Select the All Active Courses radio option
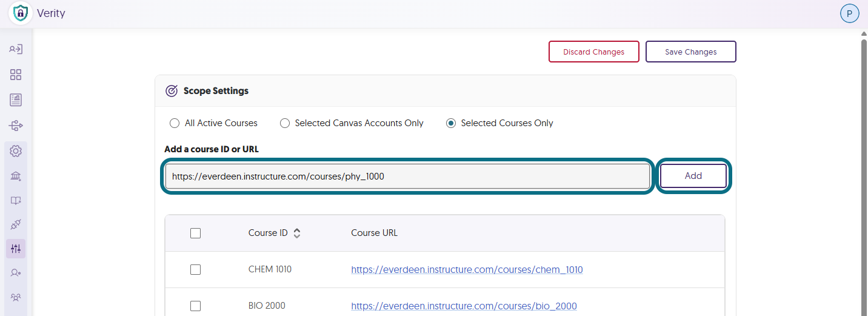Image resolution: width=868 pixels, height=316 pixels. click(175, 123)
